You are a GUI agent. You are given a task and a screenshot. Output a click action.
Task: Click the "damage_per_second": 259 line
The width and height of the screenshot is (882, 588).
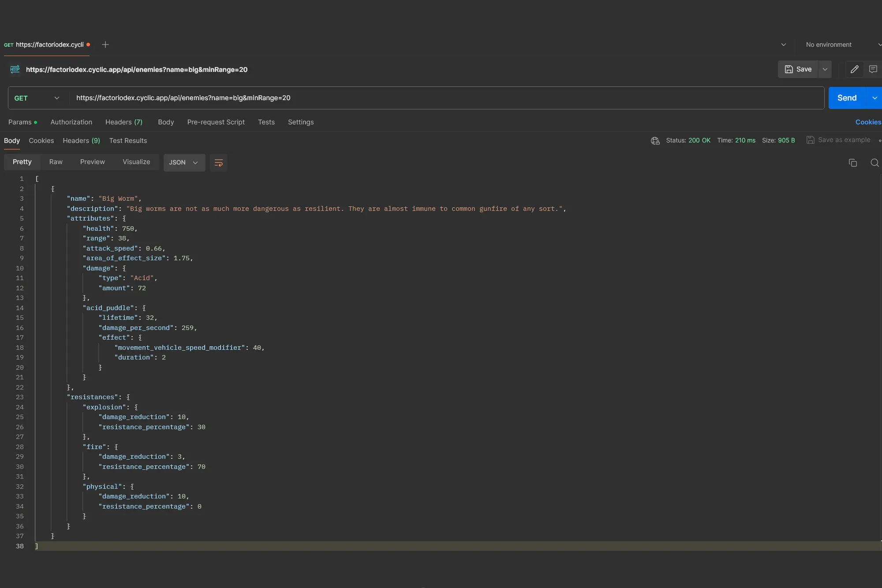[x=148, y=328]
